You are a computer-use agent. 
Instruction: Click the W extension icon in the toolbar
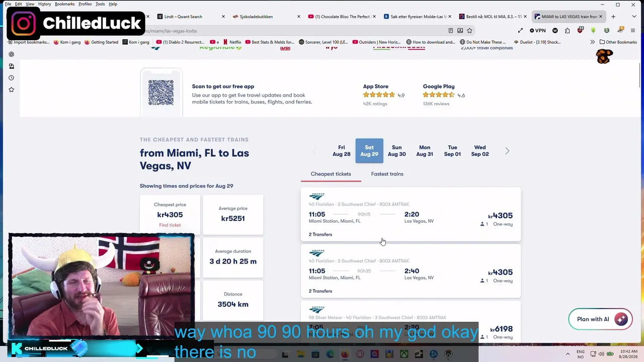(555, 31)
